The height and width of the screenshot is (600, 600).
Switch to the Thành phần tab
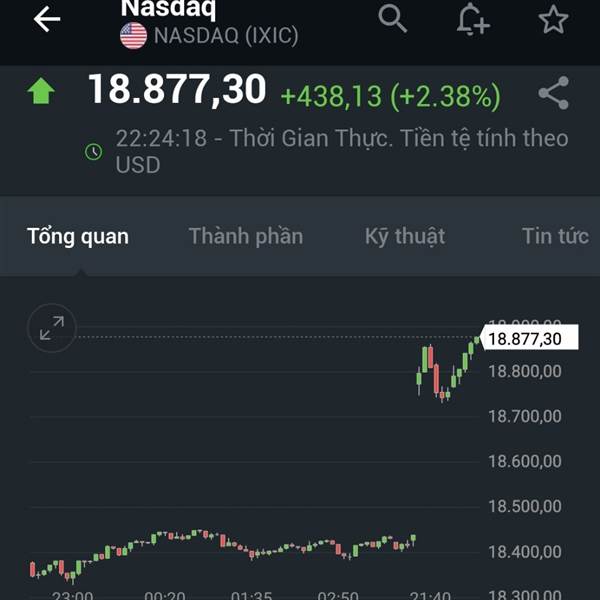tap(246, 236)
